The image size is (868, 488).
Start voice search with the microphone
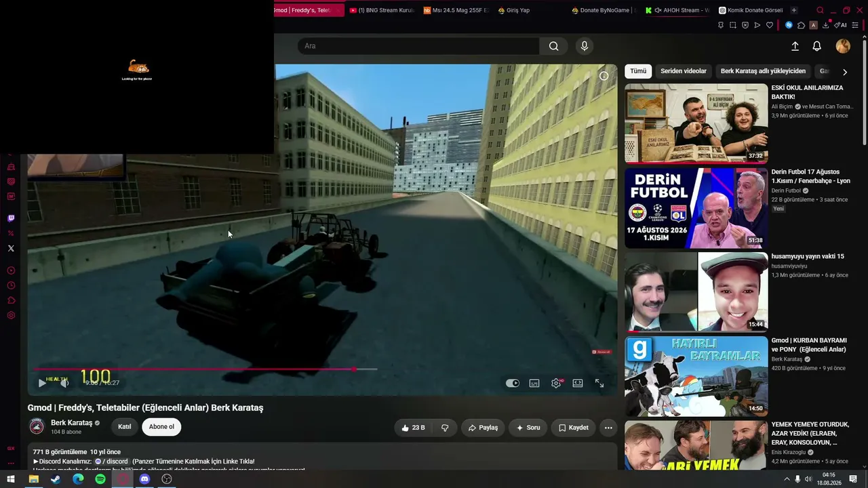585,46
